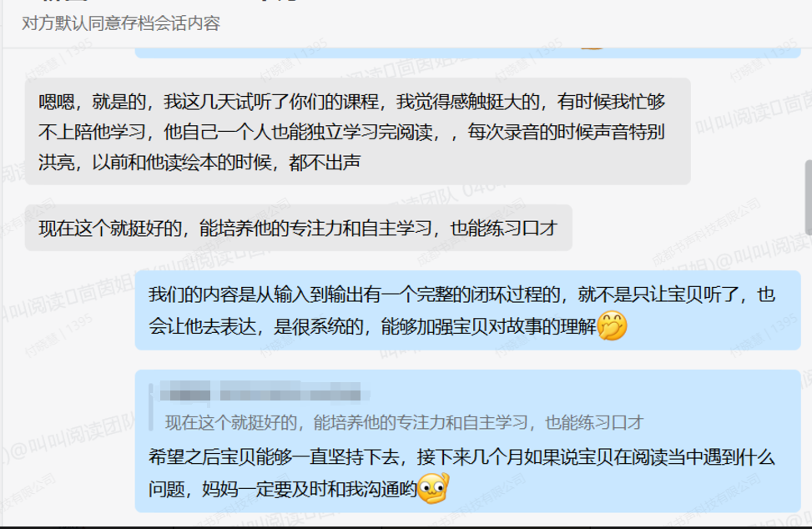Grab the chat scrollbar thumb on right edge
Screen dimensions: 812x529
tap(809, 198)
